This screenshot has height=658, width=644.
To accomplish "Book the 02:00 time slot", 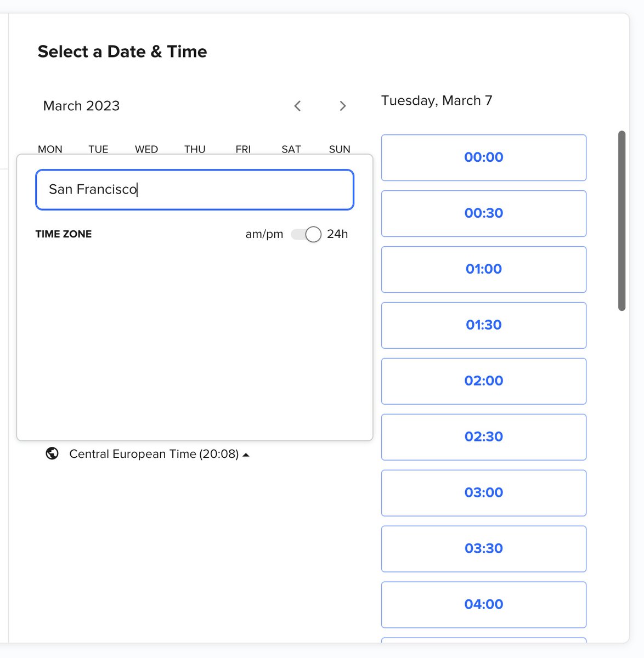I will [x=484, y=381].
